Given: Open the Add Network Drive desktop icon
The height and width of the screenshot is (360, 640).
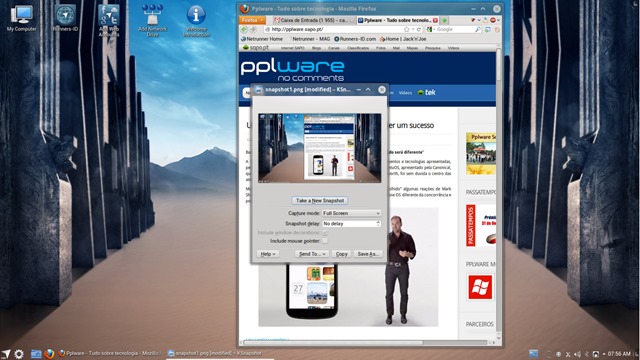Looking at the screenshot, I should click(152, 20).
